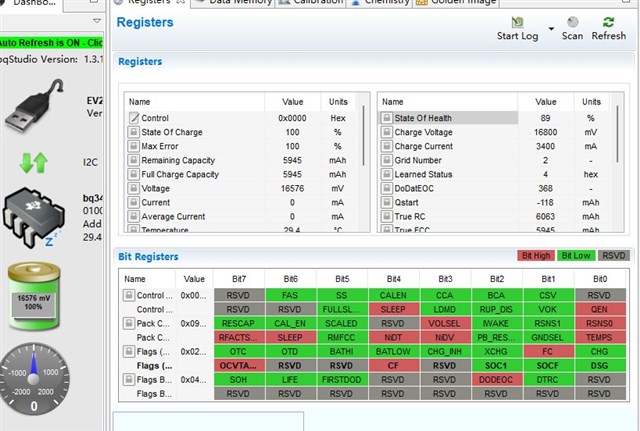The image size is (640, 431).
Task: Open the Start Log dropdown arrow
Action: (551, 29)
